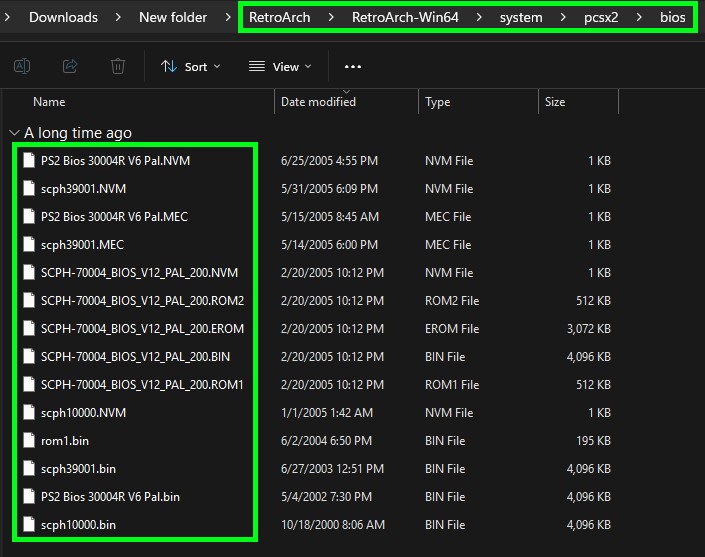Go to pcsx2 breadcrumb folder

pos(601,17)
